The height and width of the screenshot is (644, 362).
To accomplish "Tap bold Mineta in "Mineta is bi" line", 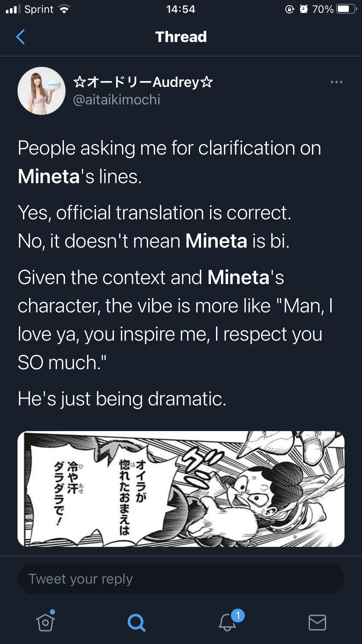I will (216, 241).
